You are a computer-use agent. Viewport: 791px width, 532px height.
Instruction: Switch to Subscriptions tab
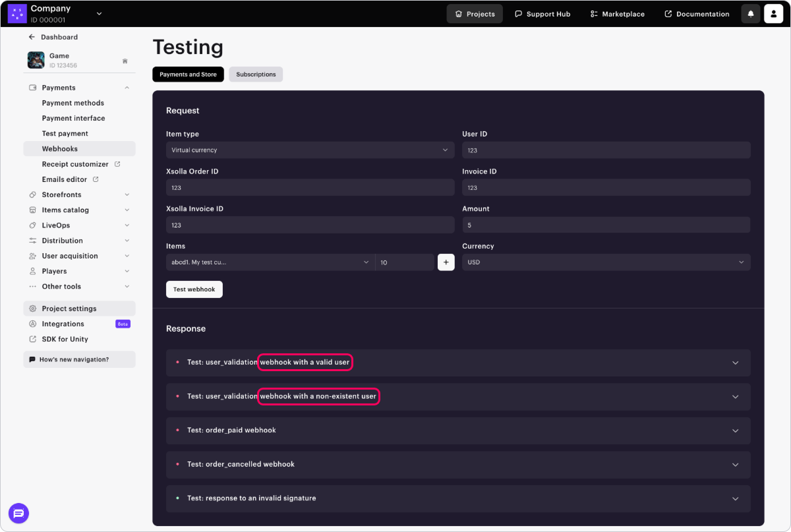(x=256, y=74)
